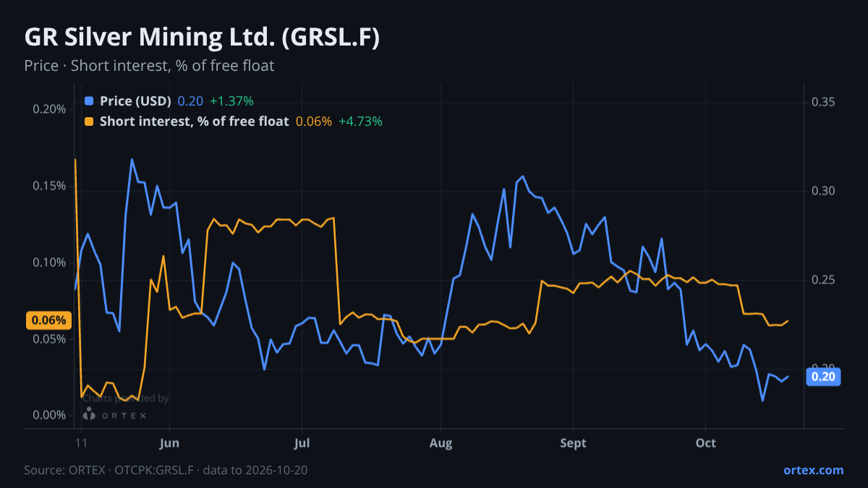The width and height of the screenshot is (868, 488).
Task: Click the 0.10% left axis label
Action: pyautogui.click(x=50, y=262)
